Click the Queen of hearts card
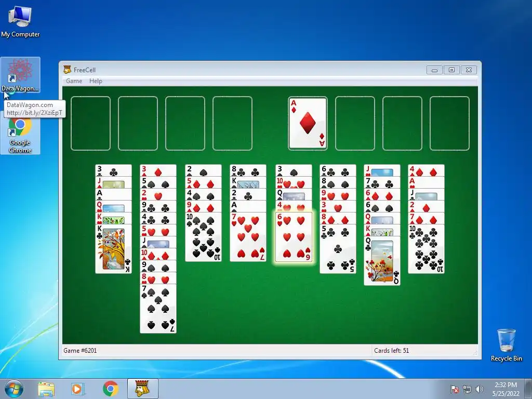This screenshot has height=399, width=532. (113, 206)
